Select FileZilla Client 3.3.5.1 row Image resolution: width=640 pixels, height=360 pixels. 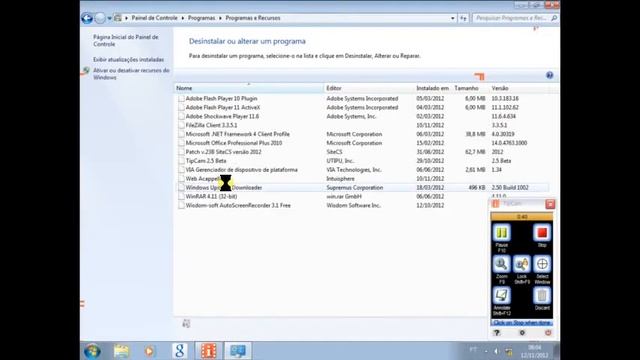(363, 125)
